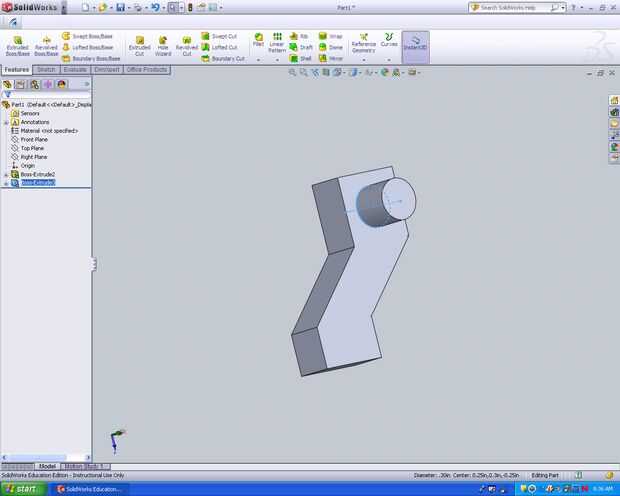
Task: Expand the Annotations tree node
Action: click(x=6, y=123)
